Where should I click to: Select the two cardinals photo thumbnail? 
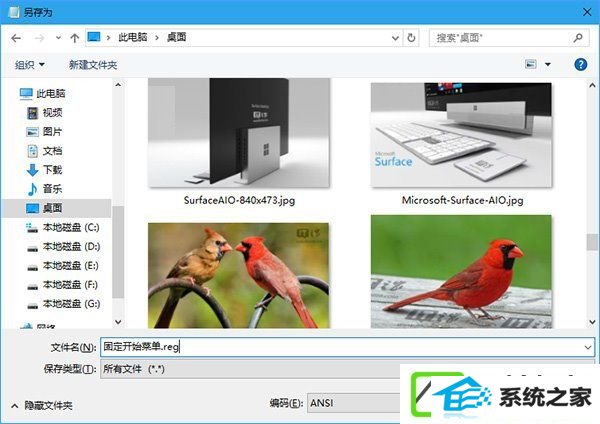238,276
